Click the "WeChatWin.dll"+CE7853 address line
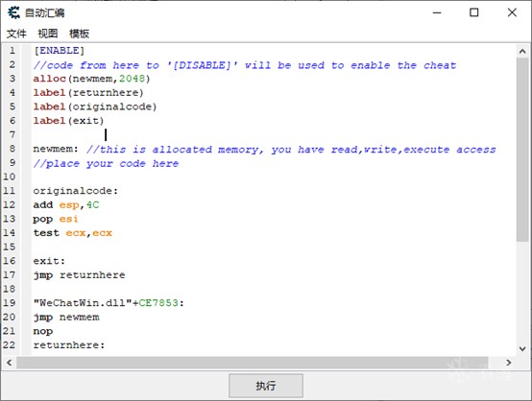Image resolution: width=532 pixels, height=401 pixels. point(109,303)
